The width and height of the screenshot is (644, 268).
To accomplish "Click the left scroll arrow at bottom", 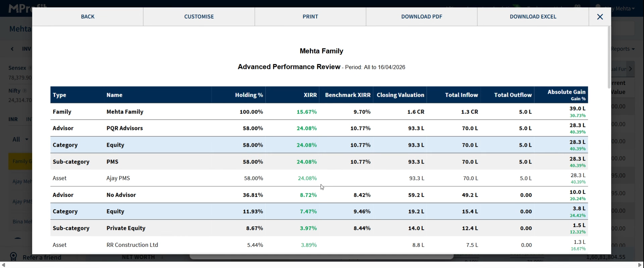I will coord(3,265).
